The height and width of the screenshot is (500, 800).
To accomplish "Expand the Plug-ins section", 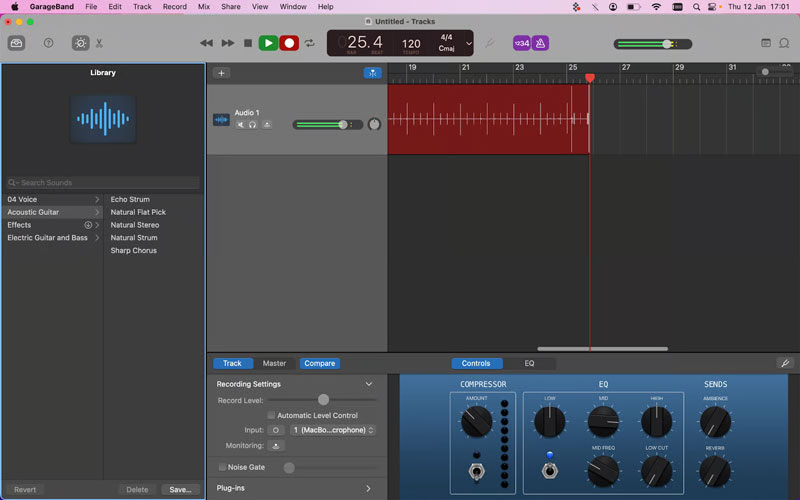I will [368, 488].
